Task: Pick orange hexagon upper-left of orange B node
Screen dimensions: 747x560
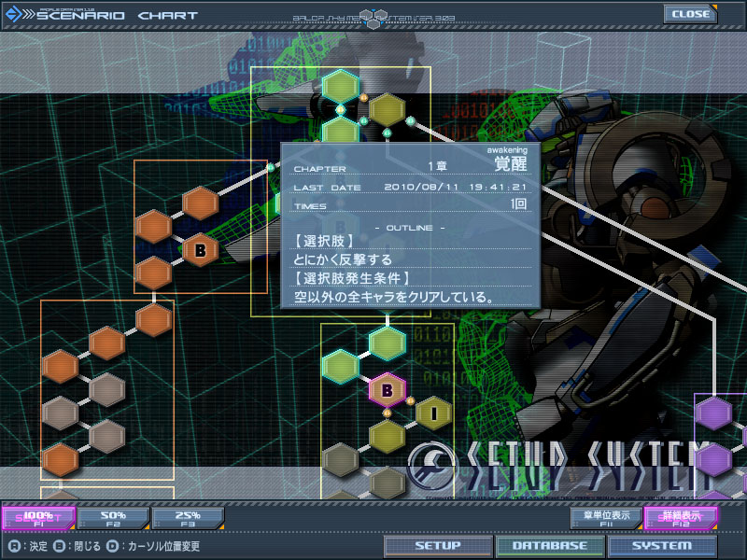Action: [x=153, y=227]
